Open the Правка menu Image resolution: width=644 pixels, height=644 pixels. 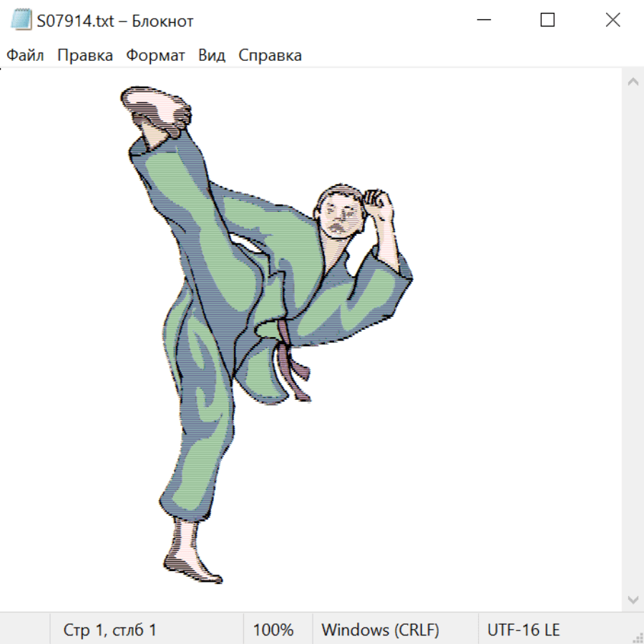(85, 56)
